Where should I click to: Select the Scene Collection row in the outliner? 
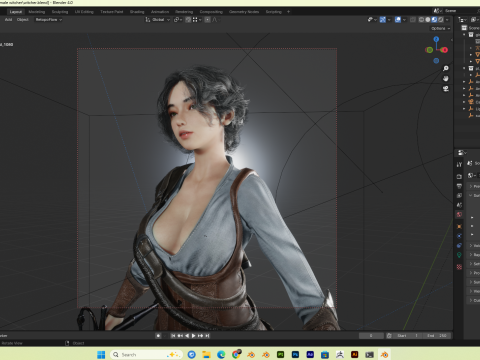pos(471,28)
